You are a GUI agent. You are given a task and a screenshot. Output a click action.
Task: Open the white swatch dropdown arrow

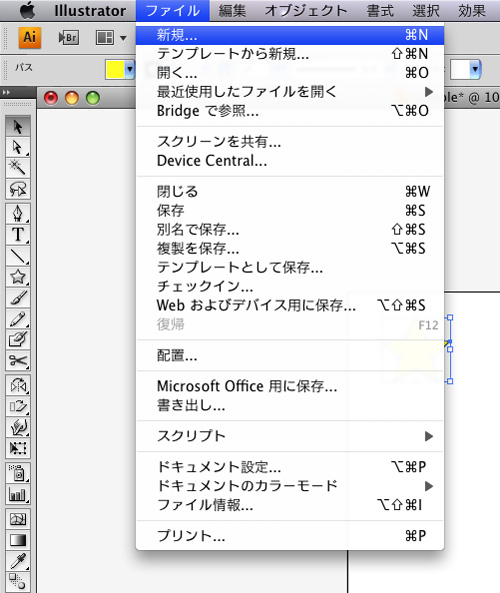475,70
